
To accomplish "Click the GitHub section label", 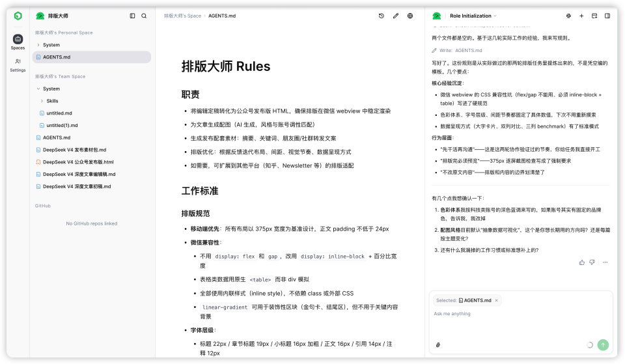I will click(43, 206).
